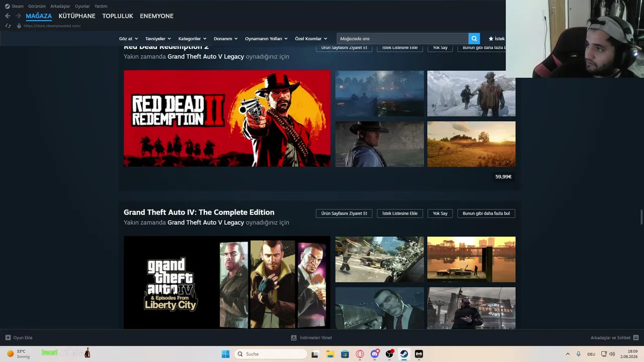Click the Steam logo in the menu bar

pyautogui.click(x=7, y=6)
